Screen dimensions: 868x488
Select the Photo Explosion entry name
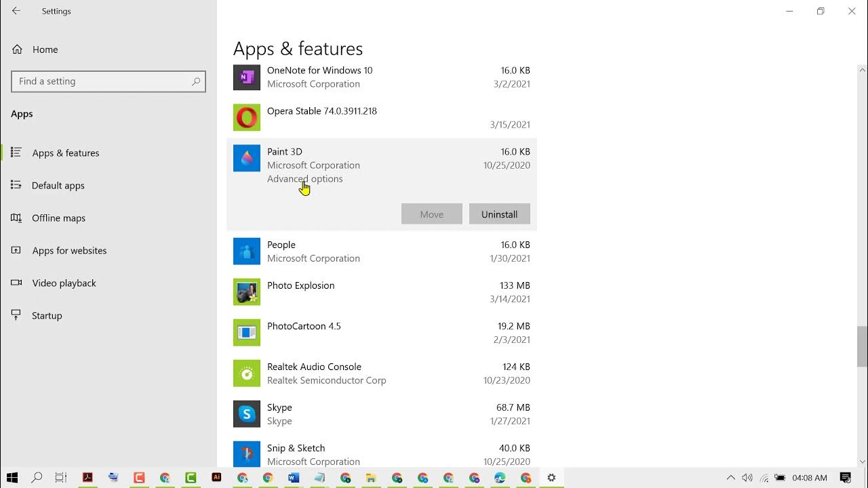pyautogui.click(x=300, y=285)
